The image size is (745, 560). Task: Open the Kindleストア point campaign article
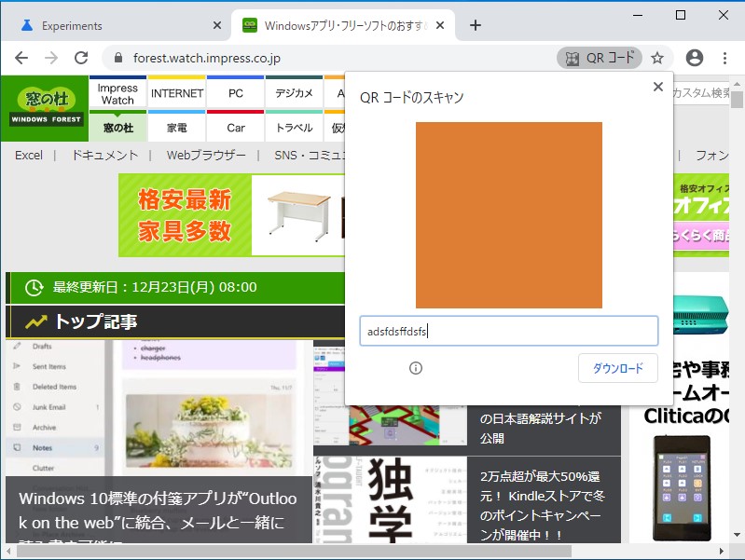coord(542,505)
